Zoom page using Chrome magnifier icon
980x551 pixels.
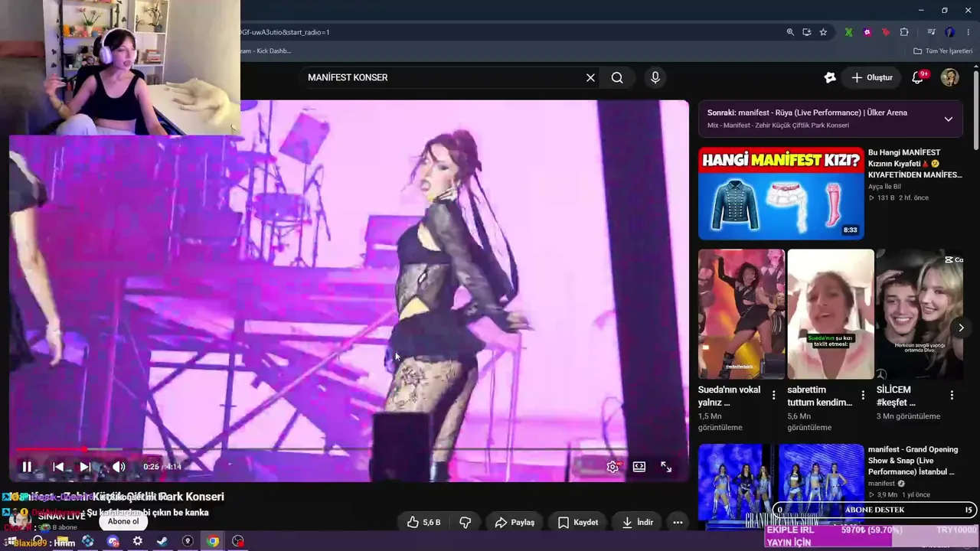click(x=790, y=32)
